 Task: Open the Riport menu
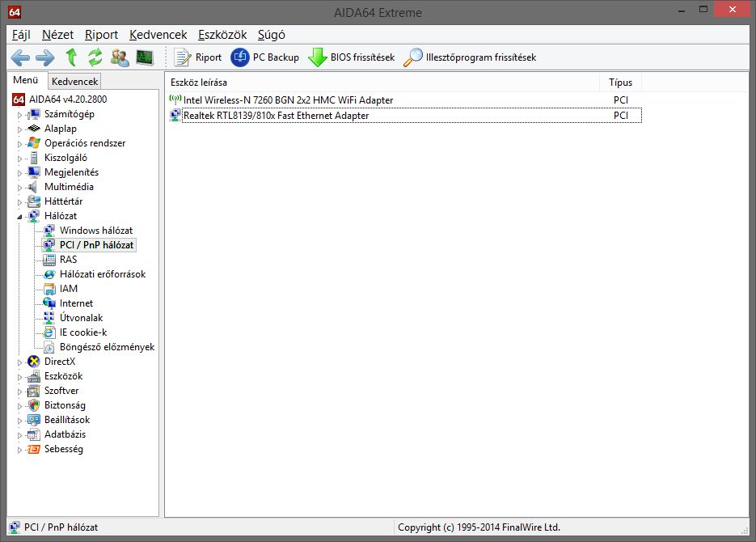pyautogui.click(x=101, y=35)
